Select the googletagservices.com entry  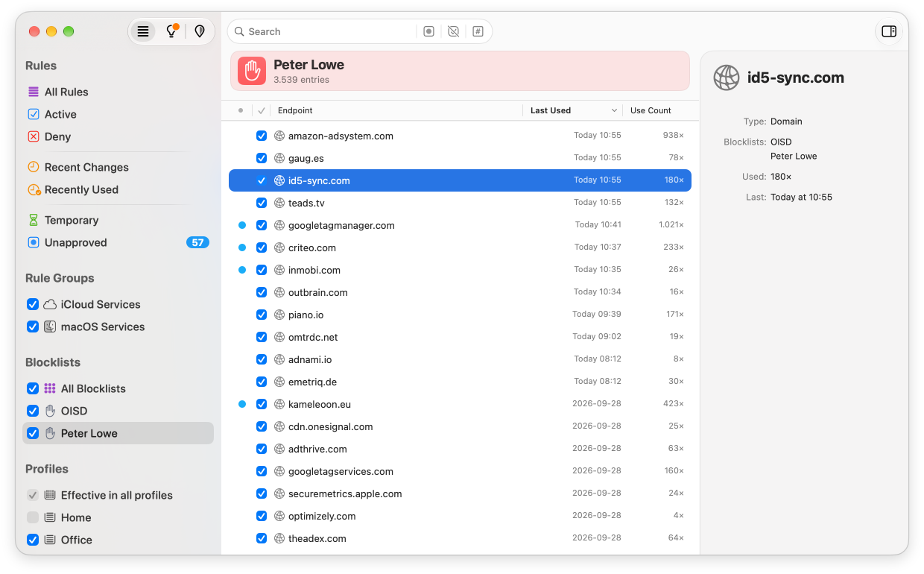tap(460, 471)
